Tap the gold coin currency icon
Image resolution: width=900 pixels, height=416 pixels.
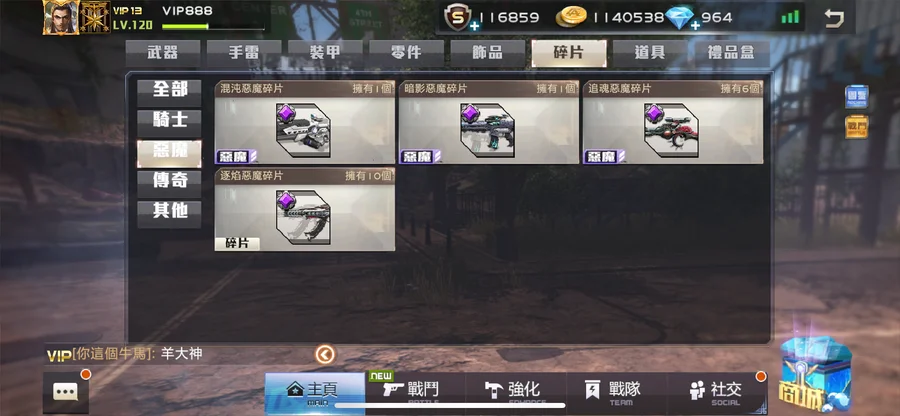[x=571, y=18]
